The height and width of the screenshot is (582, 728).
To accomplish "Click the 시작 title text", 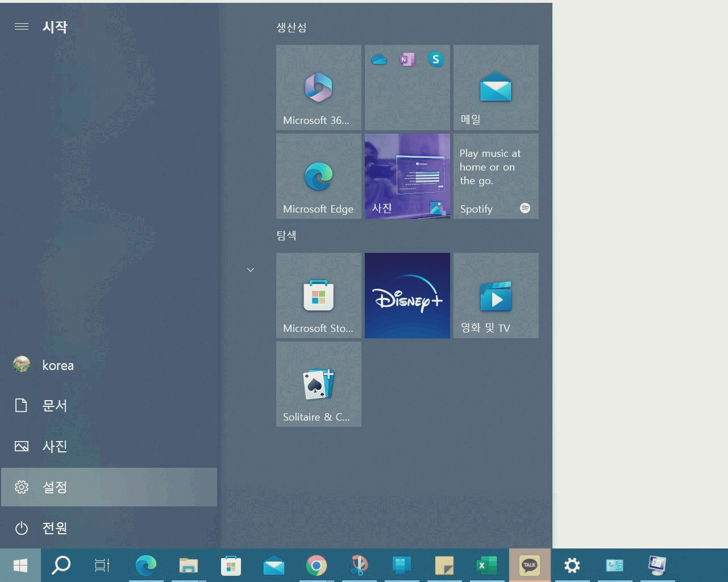I will coord(55,27).
